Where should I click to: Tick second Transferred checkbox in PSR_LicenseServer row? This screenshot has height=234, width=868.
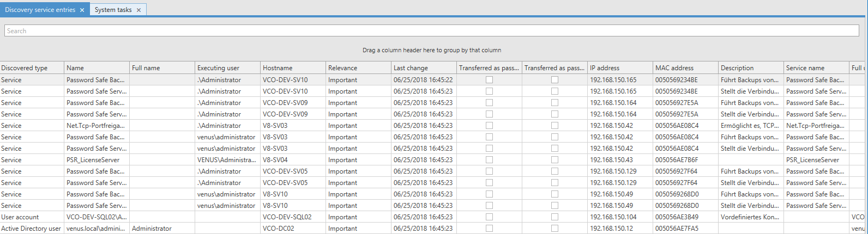(x=554, y=160)
